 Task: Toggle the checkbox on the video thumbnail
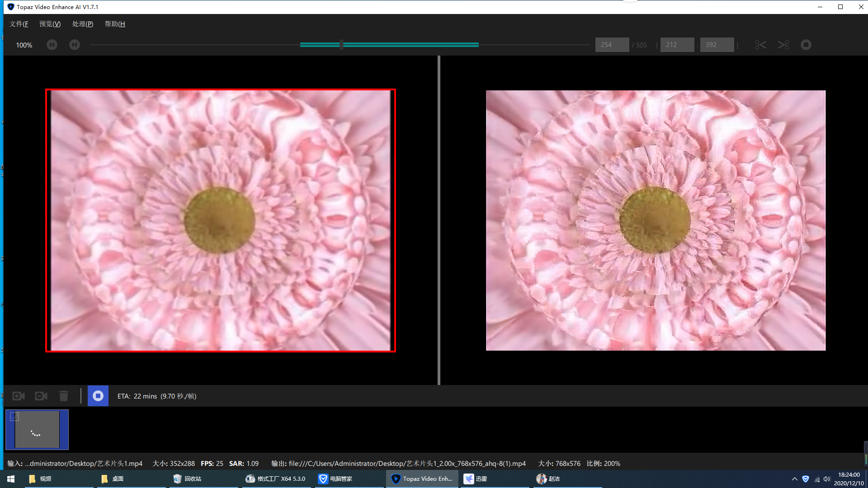(x=14, y=417)
